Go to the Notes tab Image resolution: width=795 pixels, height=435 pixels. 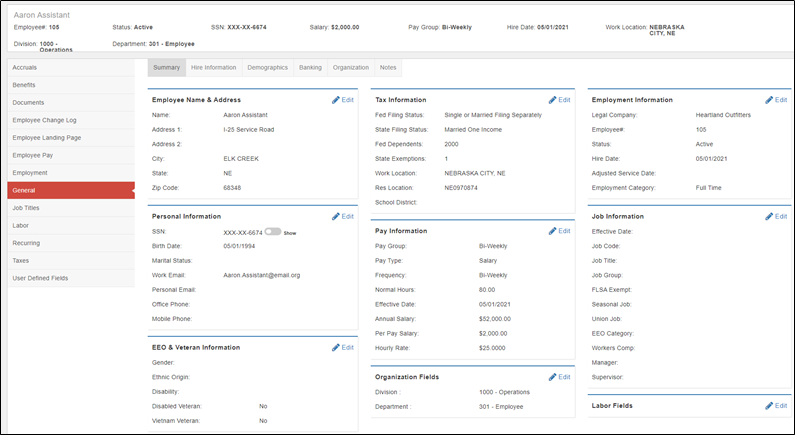388,67
